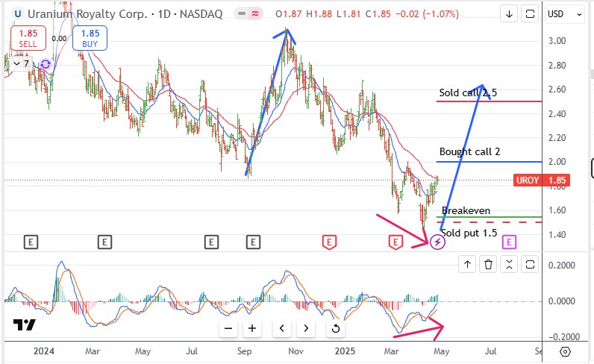Move price pane down with arrow button
This screenshot has height=364, width=594.
pos(509,14)
